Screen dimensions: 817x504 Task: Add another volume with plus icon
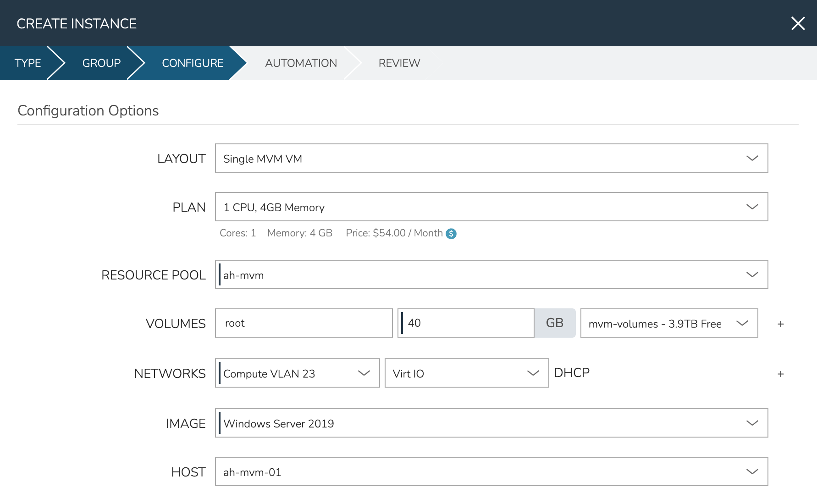point(780,324)
